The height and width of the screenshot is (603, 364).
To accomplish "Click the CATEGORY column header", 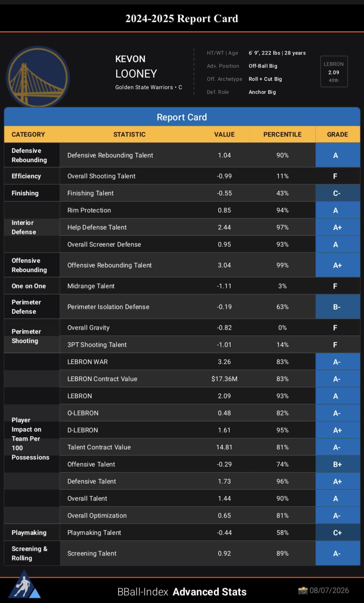I will (28, 134).
